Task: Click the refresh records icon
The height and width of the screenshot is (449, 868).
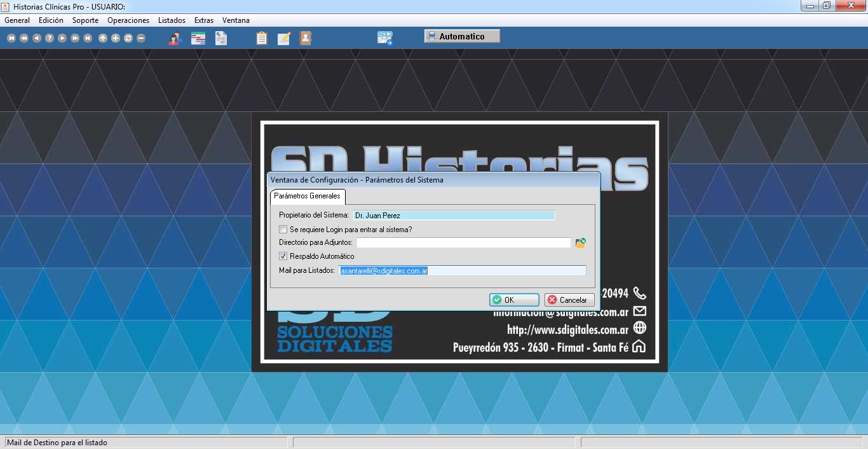Action: click(128, 38)
